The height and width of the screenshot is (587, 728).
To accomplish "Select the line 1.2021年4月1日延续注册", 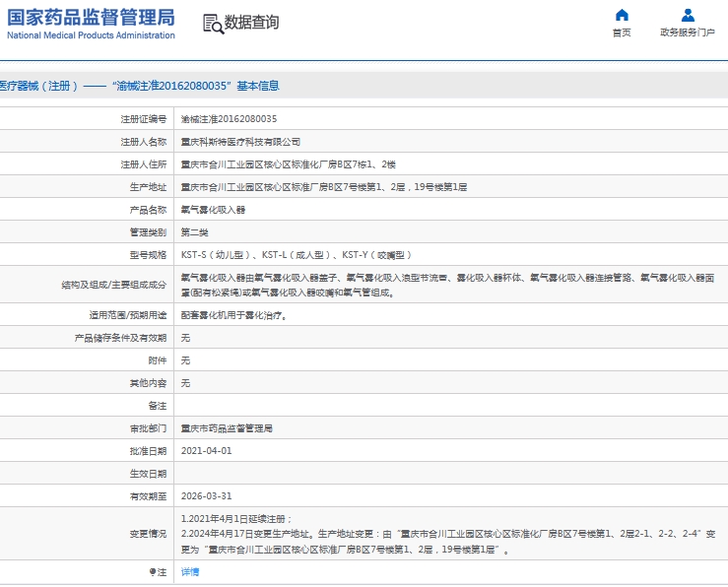I will [x=236, y=519].
